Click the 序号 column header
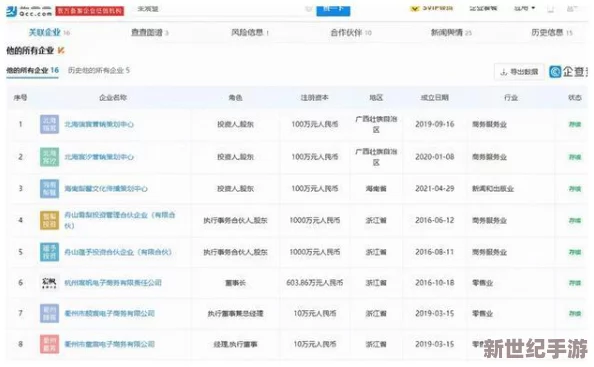The height and width of the screenshot is (367, 594). coord(20,98)
